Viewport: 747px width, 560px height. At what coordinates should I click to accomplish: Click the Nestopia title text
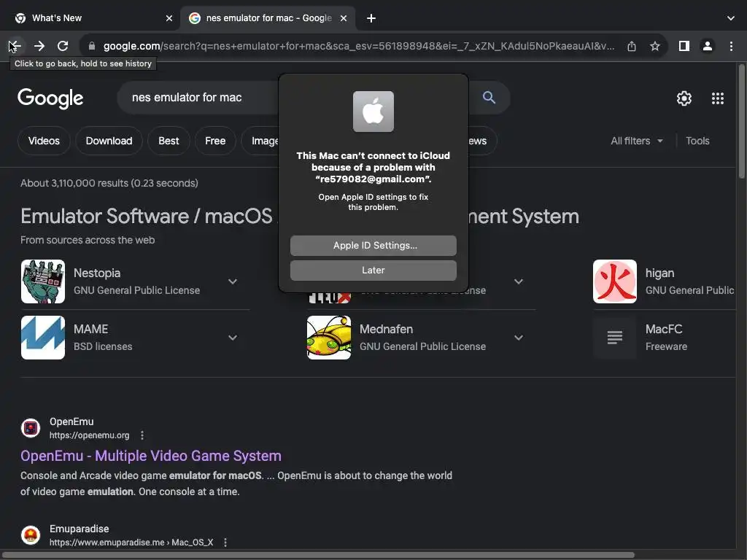pos(97,273)
